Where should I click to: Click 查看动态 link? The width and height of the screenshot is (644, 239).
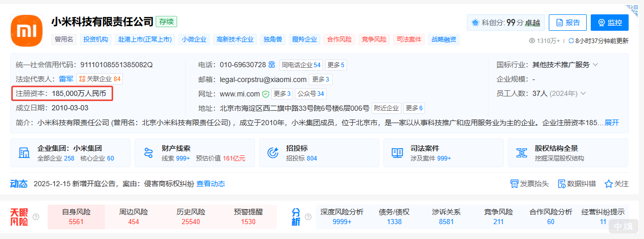pyautogui.click(x=211, y=184)
